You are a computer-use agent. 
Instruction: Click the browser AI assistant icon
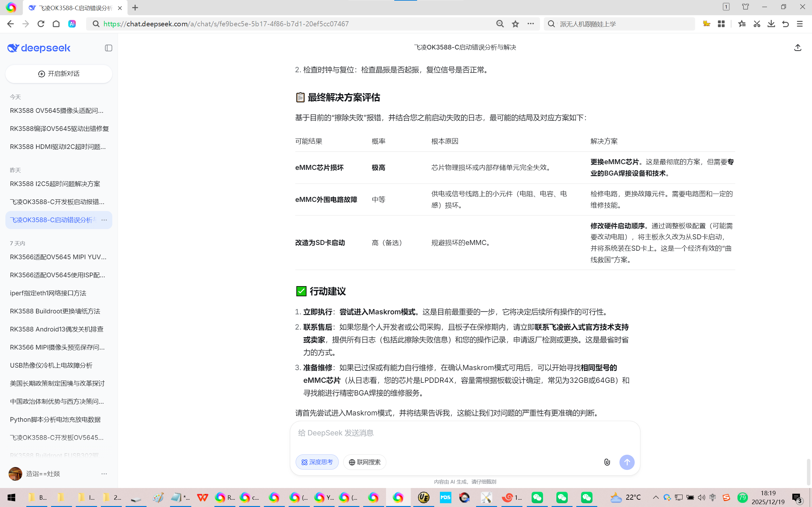tap(72, 24)
